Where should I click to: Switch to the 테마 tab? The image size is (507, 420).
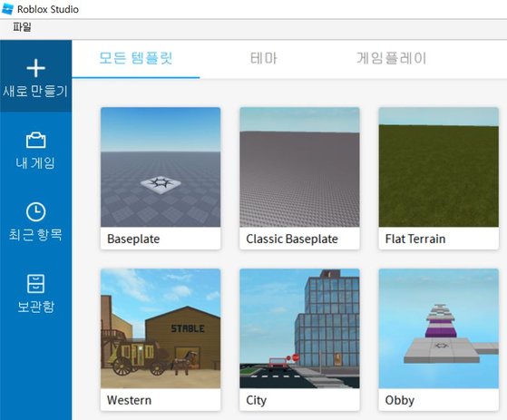[264, 58]
